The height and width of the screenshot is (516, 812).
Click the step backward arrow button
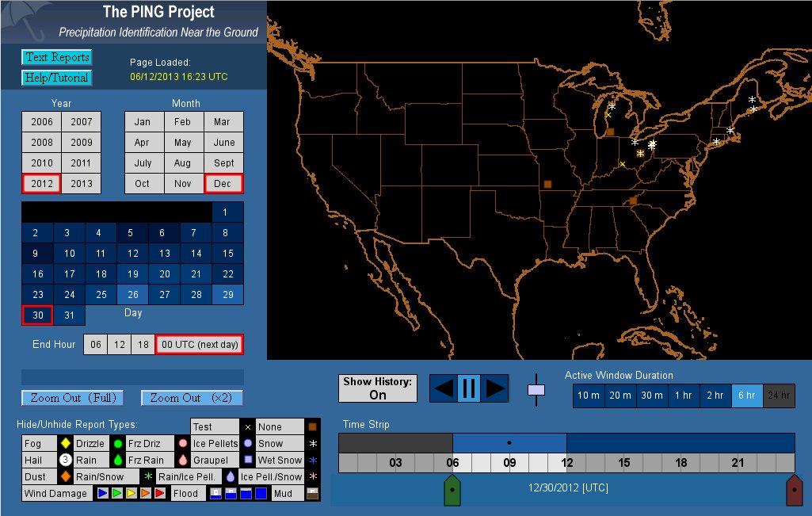click(x=444, y=388)
